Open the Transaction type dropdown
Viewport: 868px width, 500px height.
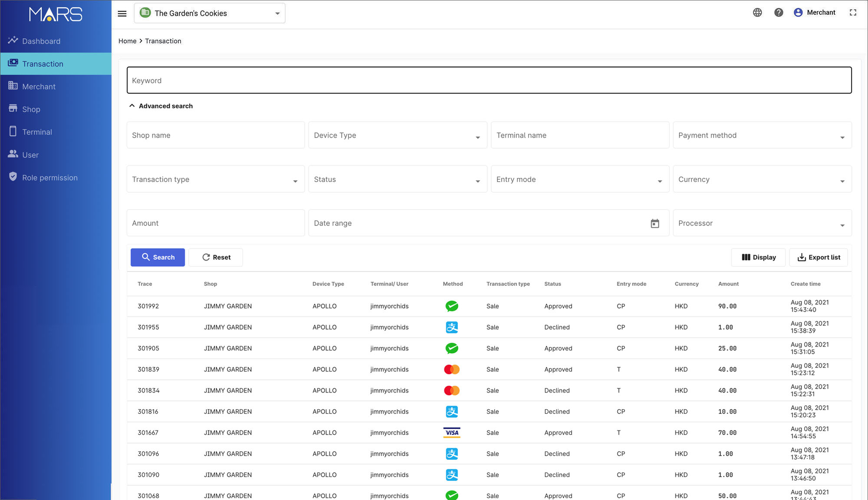point(215,179)
